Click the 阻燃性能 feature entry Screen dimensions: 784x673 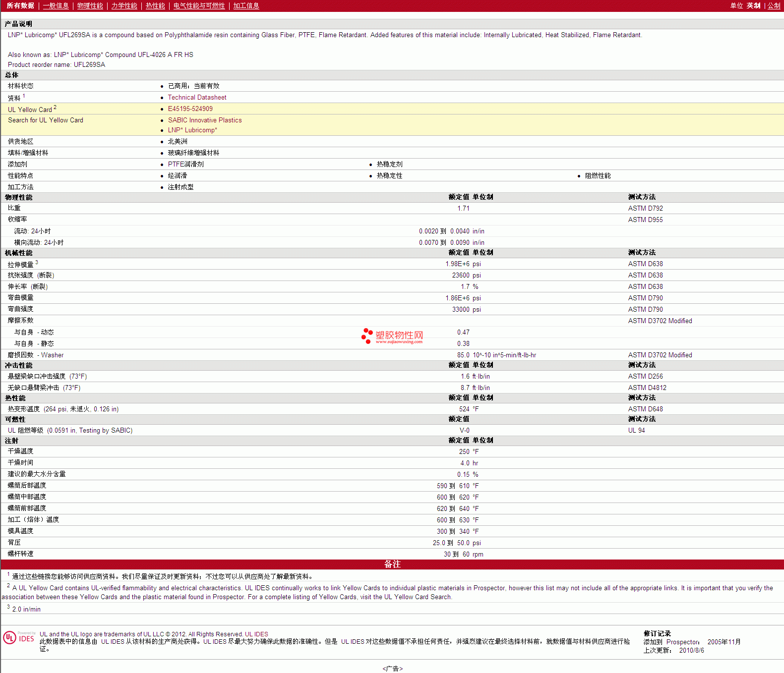[x=598, y=176]
